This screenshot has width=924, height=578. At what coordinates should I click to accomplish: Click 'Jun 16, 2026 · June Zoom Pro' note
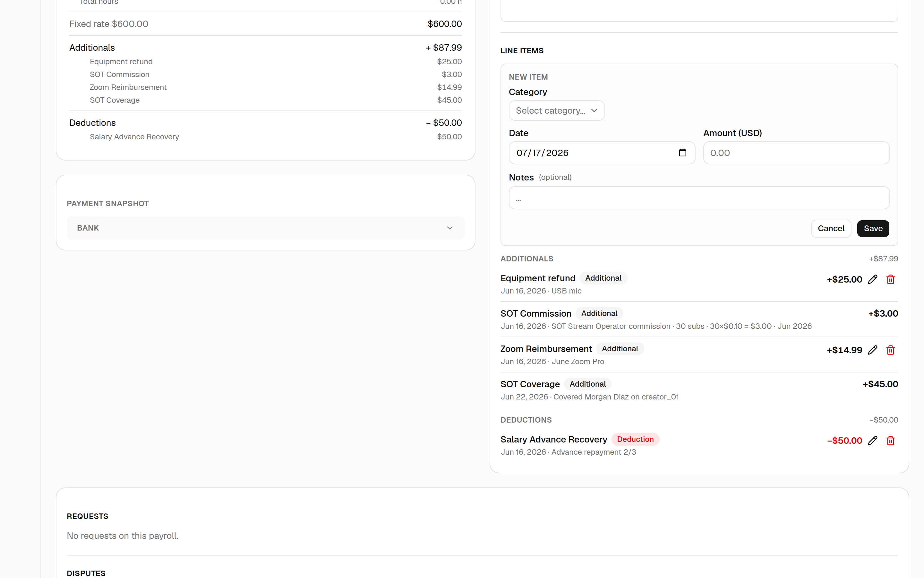point(552,362)
